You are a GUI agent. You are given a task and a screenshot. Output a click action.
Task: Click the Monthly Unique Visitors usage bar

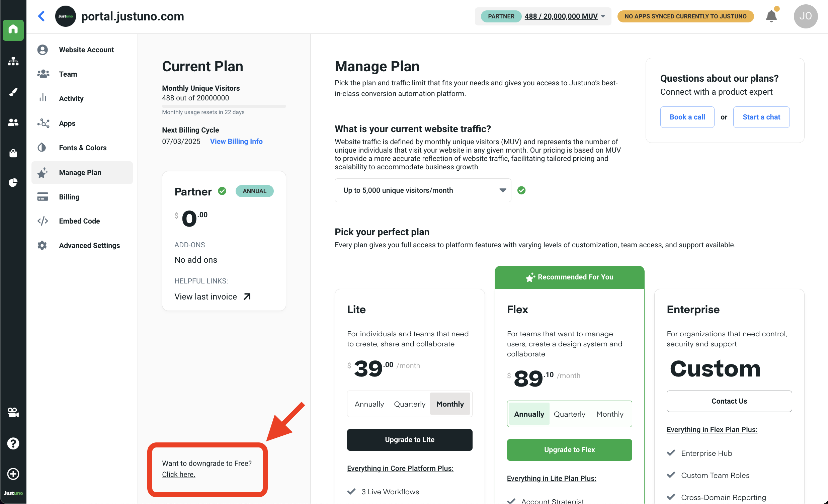click(x=224, y=106)
